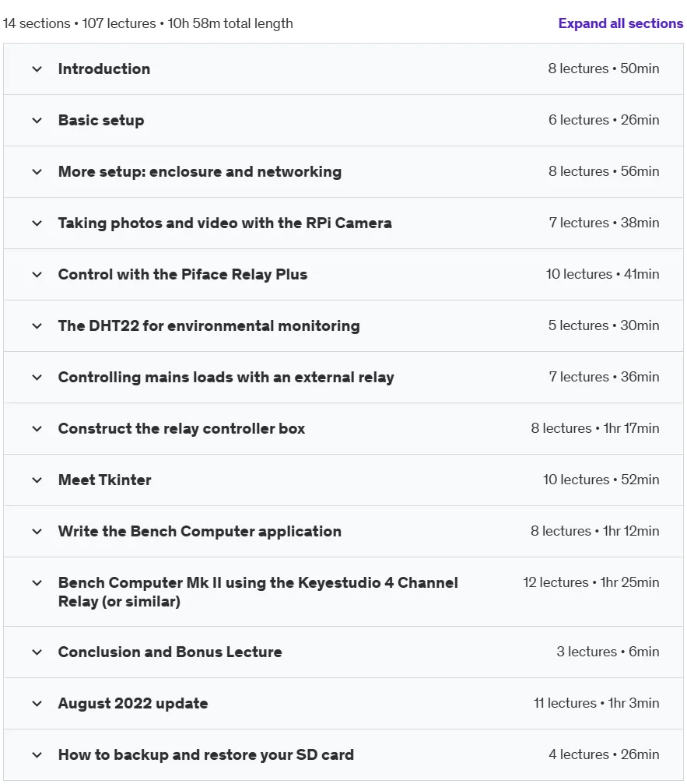Select Control with the Piface Relay Plus title

pyautogui.click(x=183, y=275)
